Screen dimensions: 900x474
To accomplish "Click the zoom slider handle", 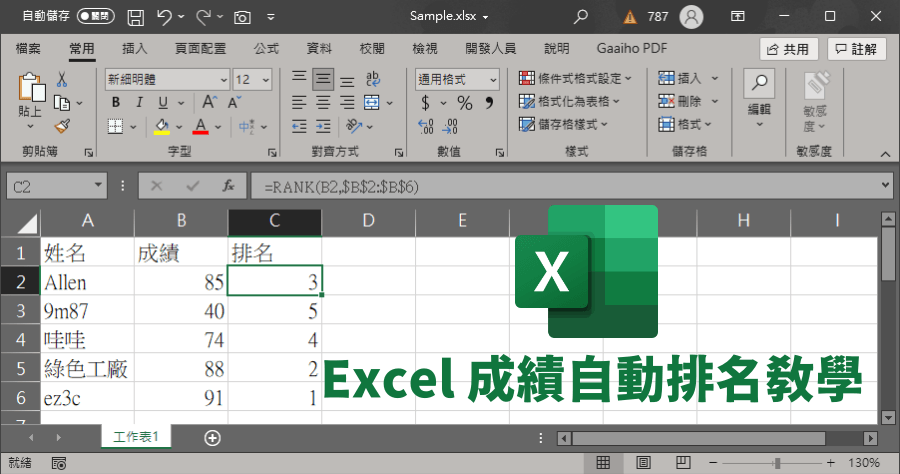I will 777,463.
